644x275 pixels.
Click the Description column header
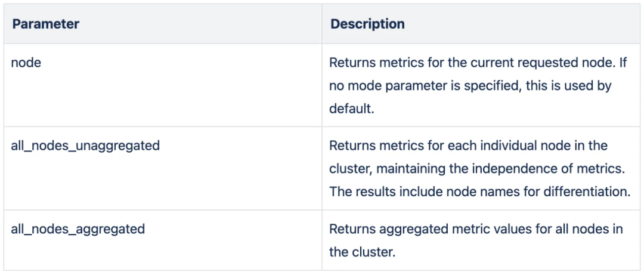coord(367,24)
